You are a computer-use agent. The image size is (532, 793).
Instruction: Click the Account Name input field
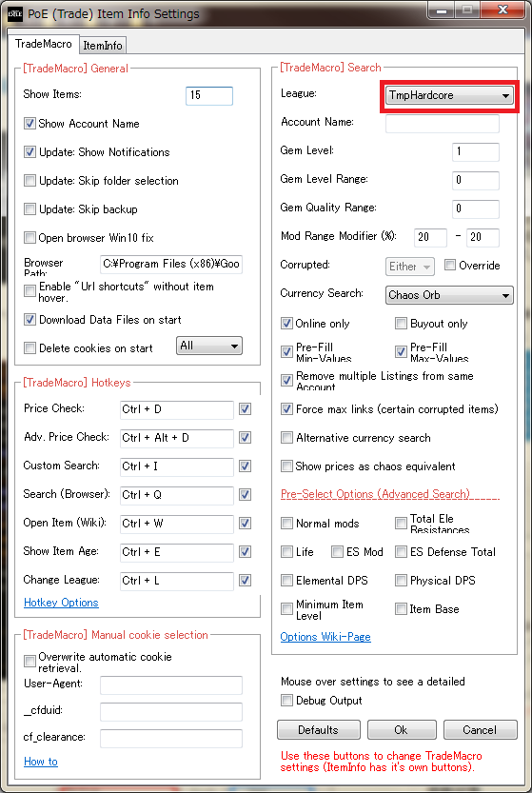tap(443, 124)
